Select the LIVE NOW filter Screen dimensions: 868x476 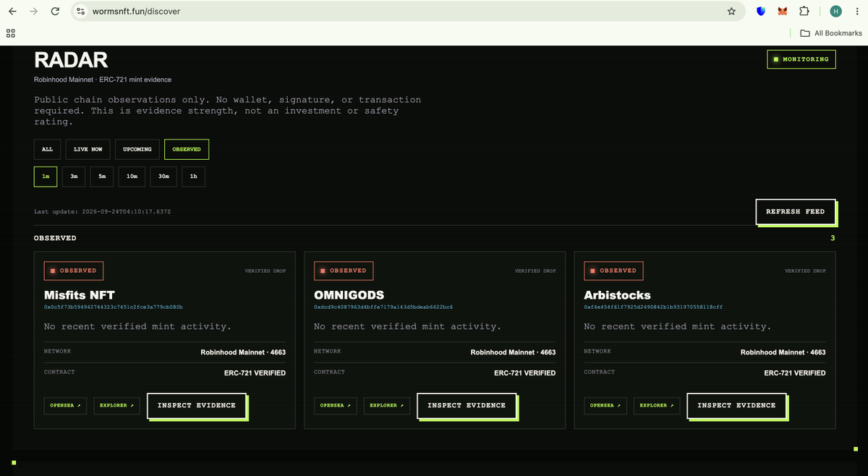88,149
